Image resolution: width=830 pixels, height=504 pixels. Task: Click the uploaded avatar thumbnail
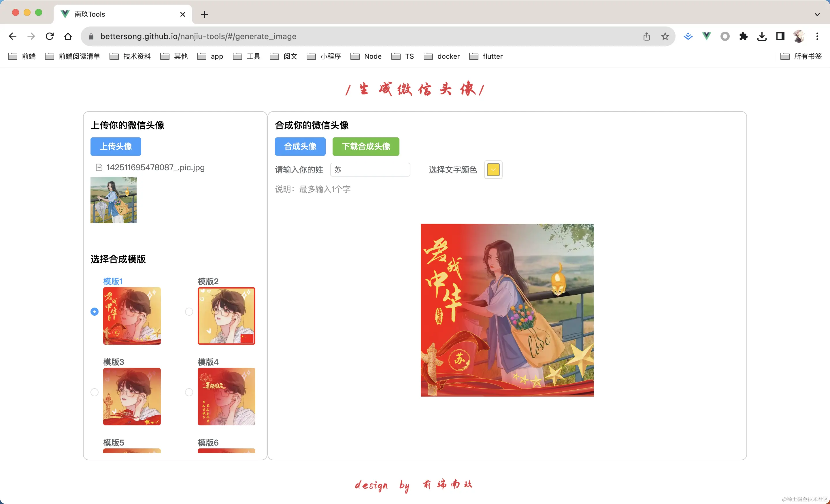tap(114, 200)
